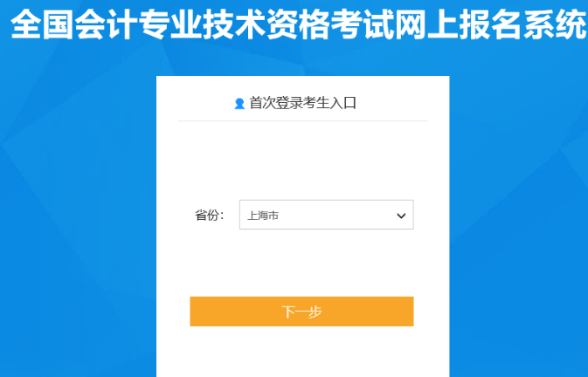Screen dimensions: 588x377
Task: Select the 上海市 value in the combo box
Action: [263, 216]
